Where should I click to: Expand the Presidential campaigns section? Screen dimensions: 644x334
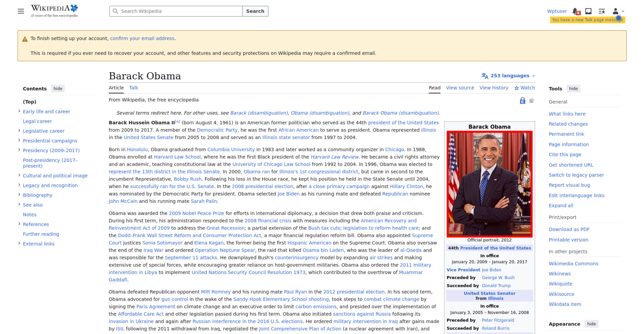click(19, 140)
